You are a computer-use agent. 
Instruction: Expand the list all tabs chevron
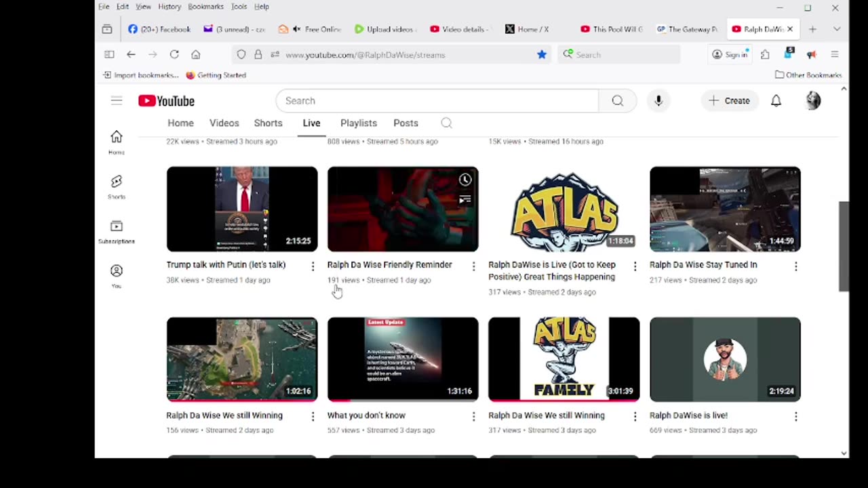(x=837, y=29)
